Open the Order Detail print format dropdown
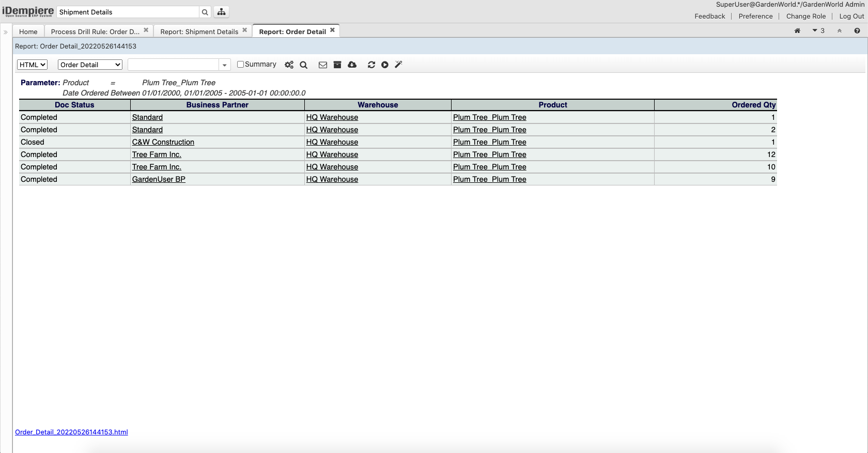This screenshot has height=453, width=868. [x=90, y=65]
